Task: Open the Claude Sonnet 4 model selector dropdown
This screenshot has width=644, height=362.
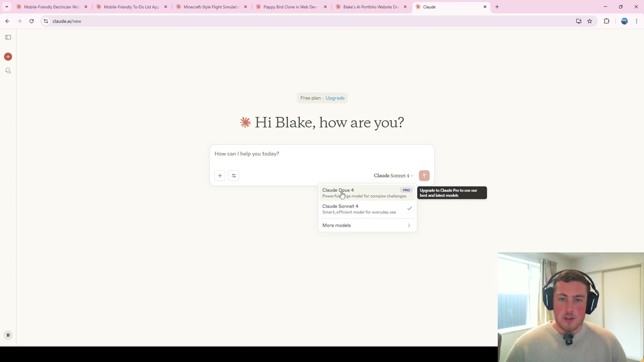Action: (x=393, y=175)
